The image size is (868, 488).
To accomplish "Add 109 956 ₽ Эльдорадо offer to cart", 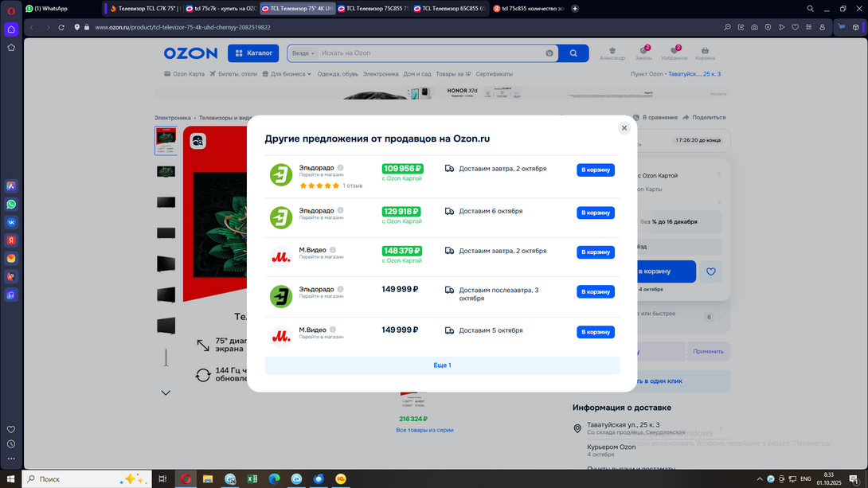I will tap(595, 170).
